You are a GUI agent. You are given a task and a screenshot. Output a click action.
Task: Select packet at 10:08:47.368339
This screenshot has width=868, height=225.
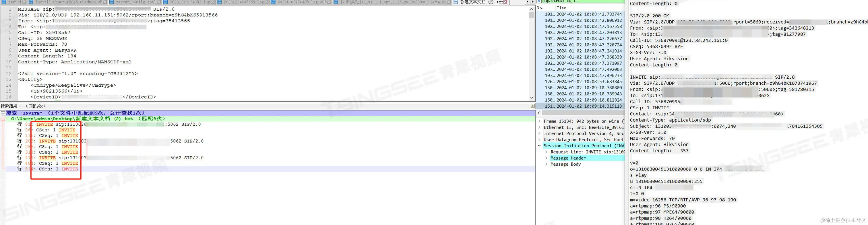[x=580, y=57]
